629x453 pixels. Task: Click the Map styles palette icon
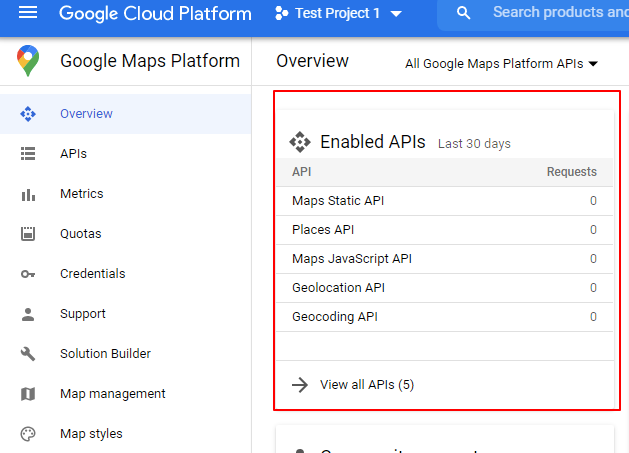(x=28, y=434)
